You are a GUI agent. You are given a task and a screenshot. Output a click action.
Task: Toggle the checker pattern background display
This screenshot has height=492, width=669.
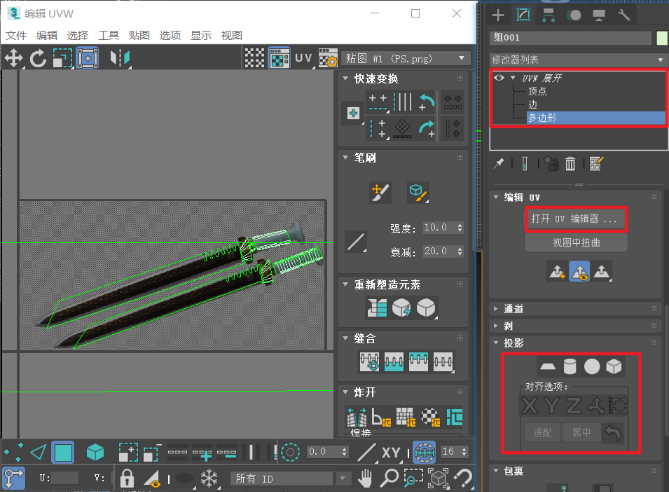click(x=255, y=58)
